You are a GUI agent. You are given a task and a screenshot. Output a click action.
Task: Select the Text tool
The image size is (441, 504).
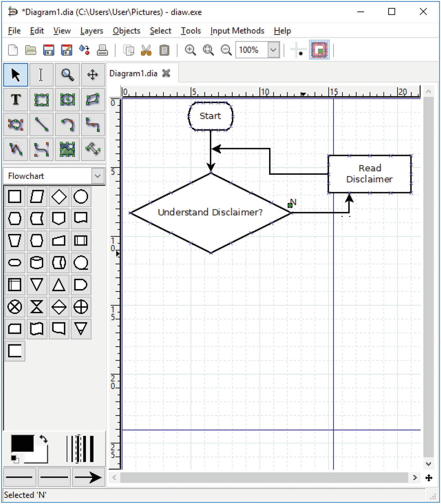pyautogui.click(x=16, y=100)
